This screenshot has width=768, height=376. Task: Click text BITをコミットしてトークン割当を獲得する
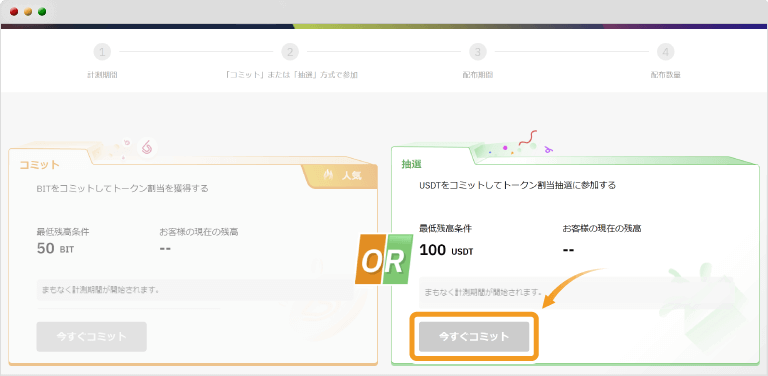tap(122, 188)
